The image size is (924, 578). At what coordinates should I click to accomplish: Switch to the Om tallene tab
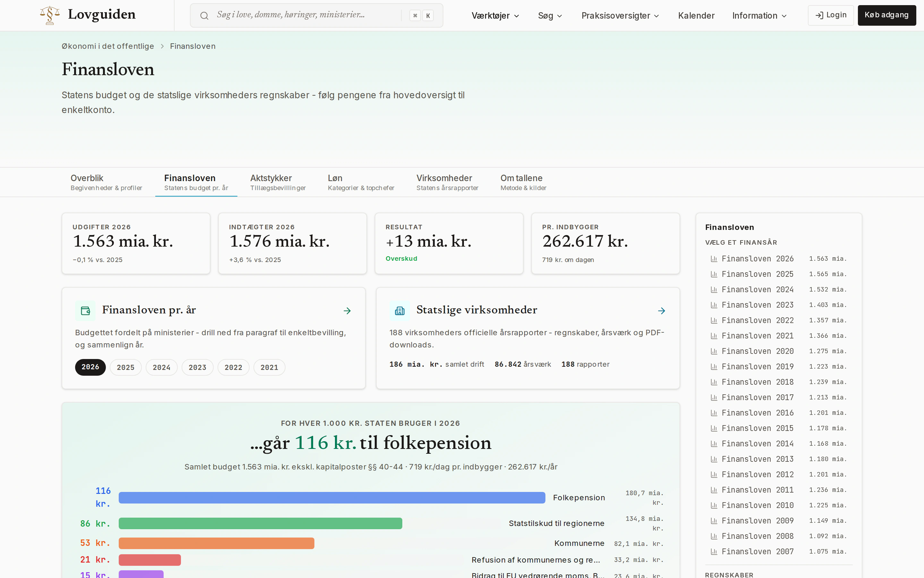pos(523,182)
